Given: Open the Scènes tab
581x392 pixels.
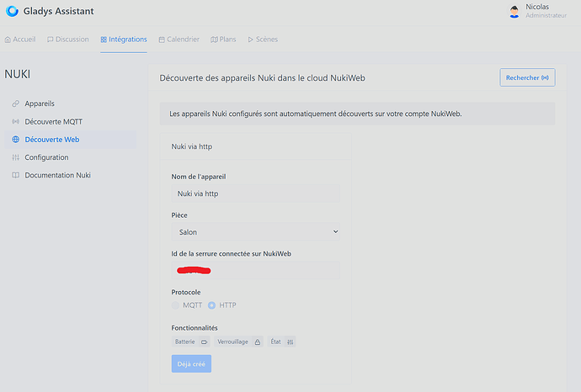Looking at the screenshot, I should [263, 40].
